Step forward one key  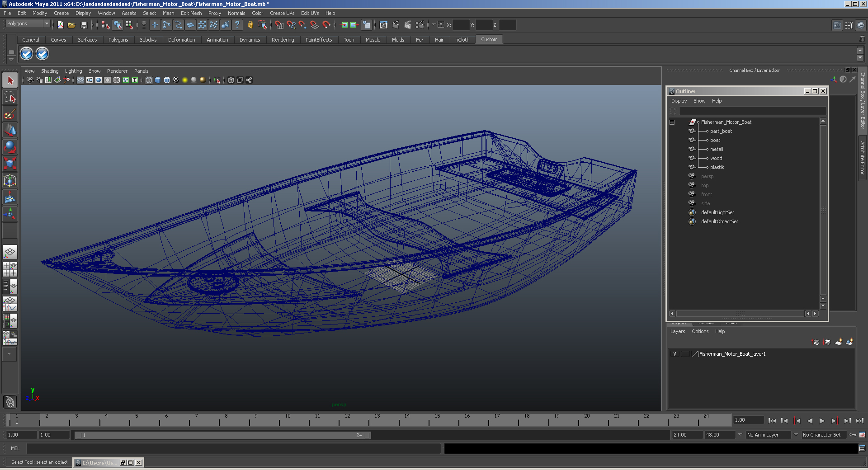[x=835, y=421]
